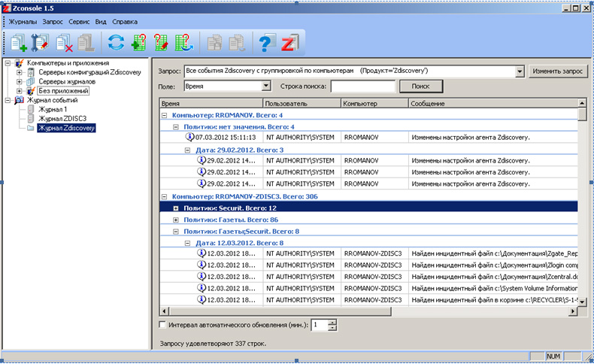This screenshot has width=594, height=364.
Task: Open help via blue question mark icon
Action: [x=264, y=43]
